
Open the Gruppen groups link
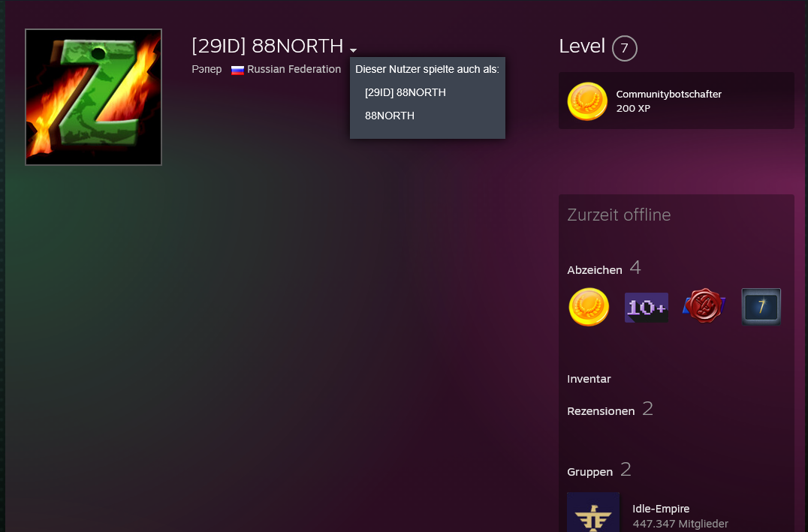(x=590, y=472)
